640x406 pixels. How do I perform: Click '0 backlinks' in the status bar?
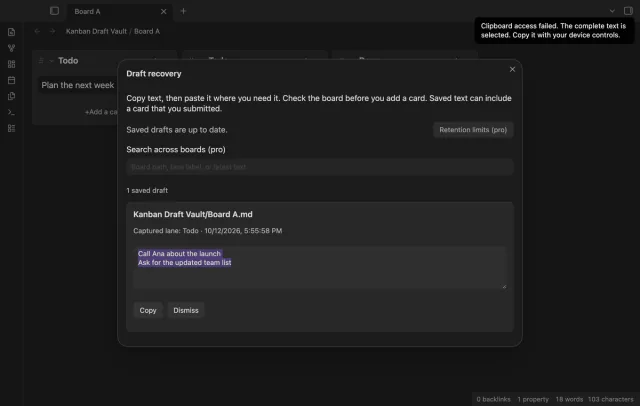[x=493, y=399]
